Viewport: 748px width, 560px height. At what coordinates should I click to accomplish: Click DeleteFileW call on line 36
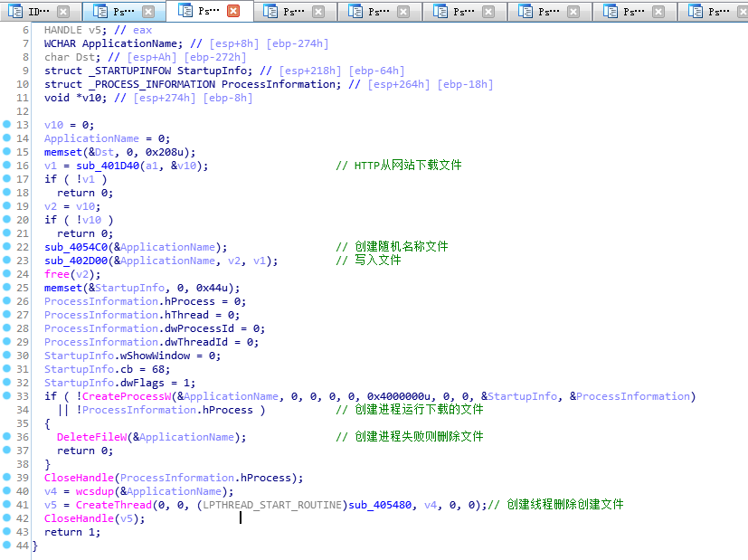[x=92, y=437]
